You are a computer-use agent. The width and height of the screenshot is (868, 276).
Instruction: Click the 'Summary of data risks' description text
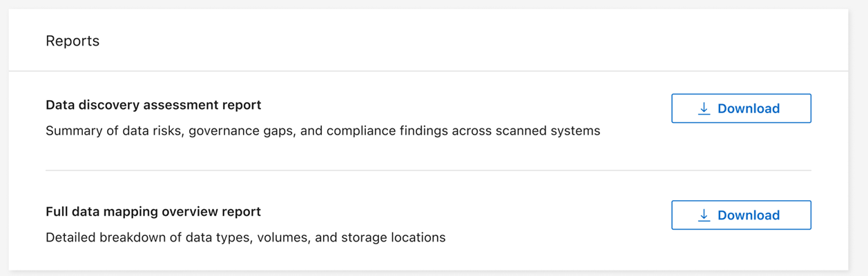[322, 130]
